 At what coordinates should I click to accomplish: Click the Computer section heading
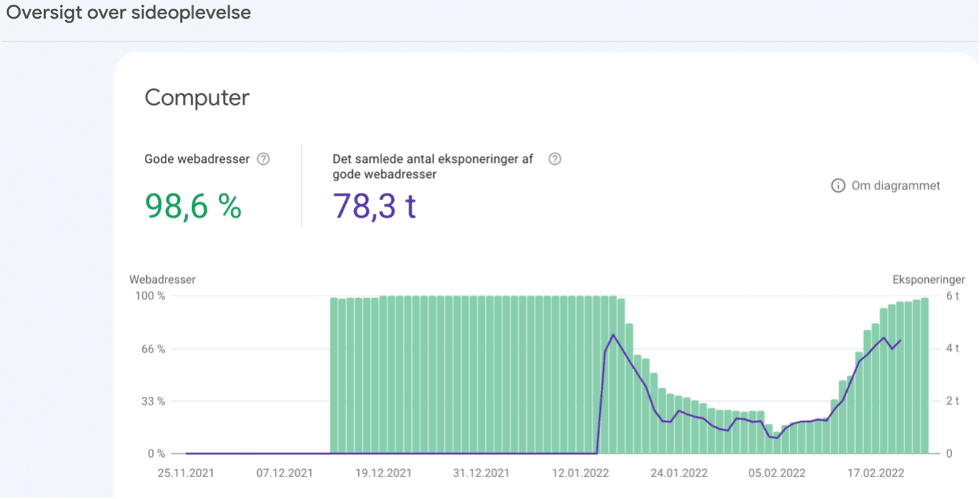[197, 98]
